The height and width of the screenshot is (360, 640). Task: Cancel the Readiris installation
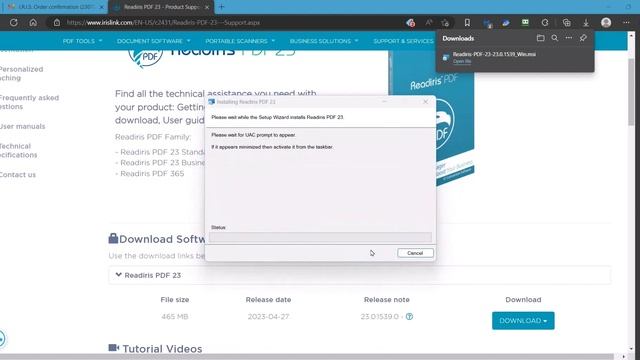click(415, 253)
